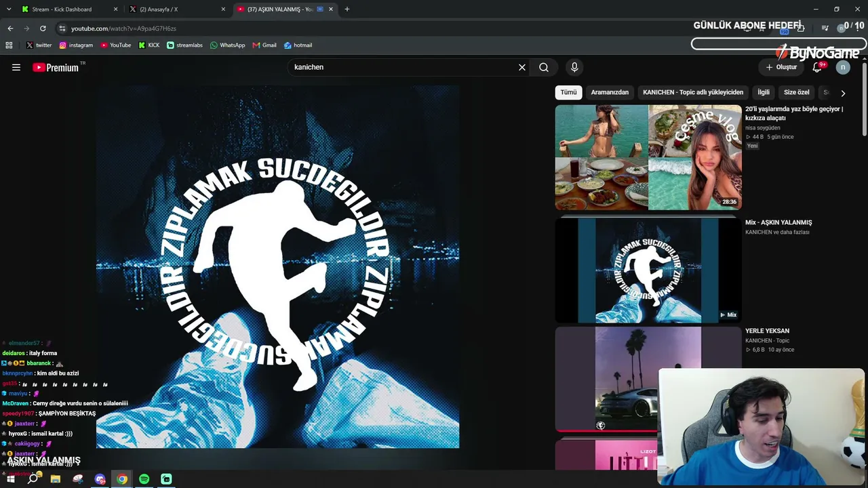868x488 pixels.
Task: Open the Mix - AŞKIN YALANMIŞ title
Action: click(778, 222)
